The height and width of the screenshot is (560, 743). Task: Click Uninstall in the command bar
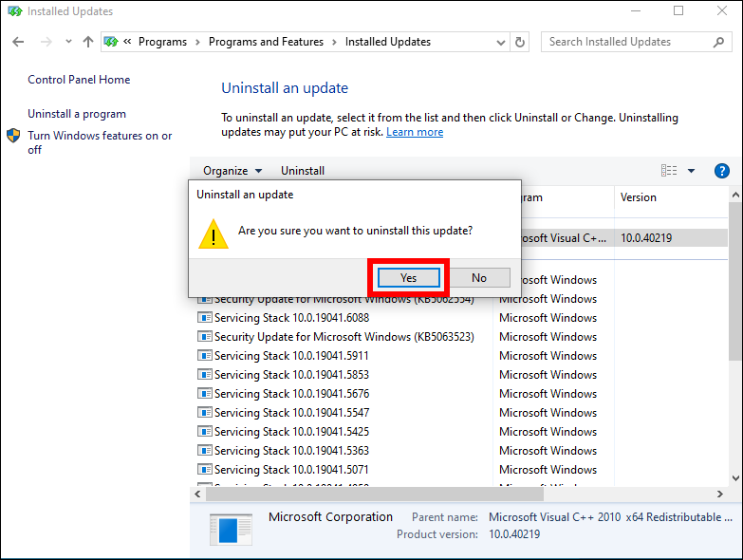(x=303, y=171)
